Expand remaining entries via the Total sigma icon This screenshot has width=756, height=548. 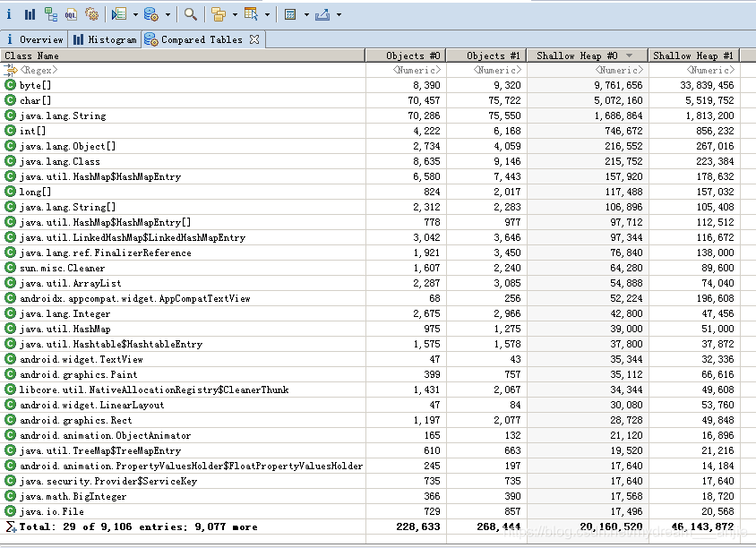pyautogui.click(x=10, y=527)
